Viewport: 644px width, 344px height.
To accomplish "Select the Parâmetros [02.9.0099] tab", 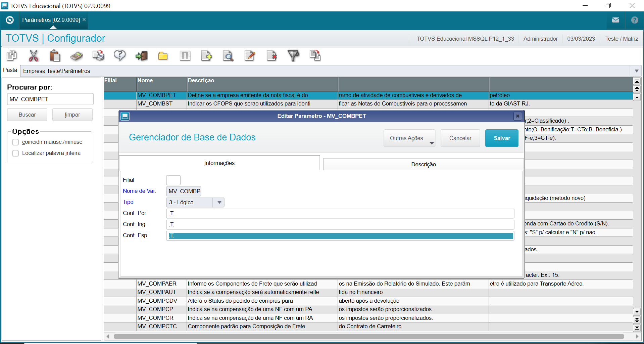I will pos(51,20).
